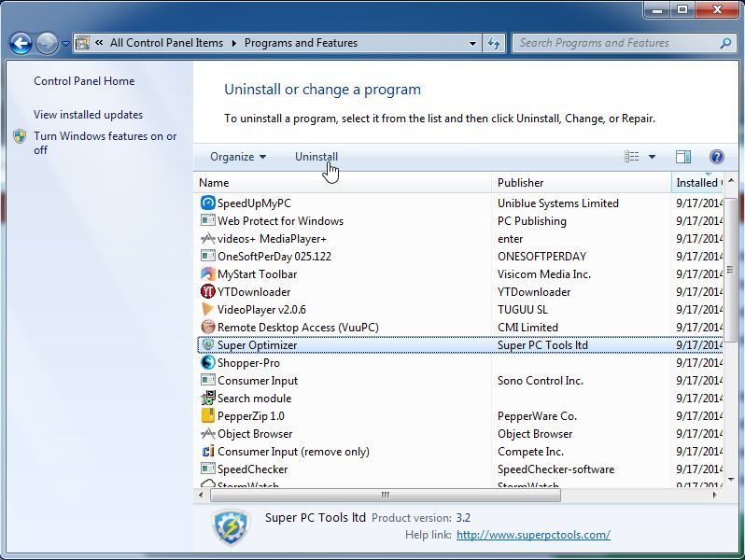Open the superpctools.com help link
745x560 pixels.
(x=533, y=535)
